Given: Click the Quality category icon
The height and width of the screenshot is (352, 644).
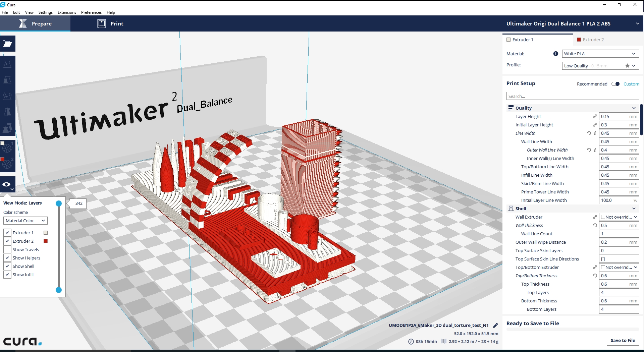Looking at the screenshot, I should 511,108.
